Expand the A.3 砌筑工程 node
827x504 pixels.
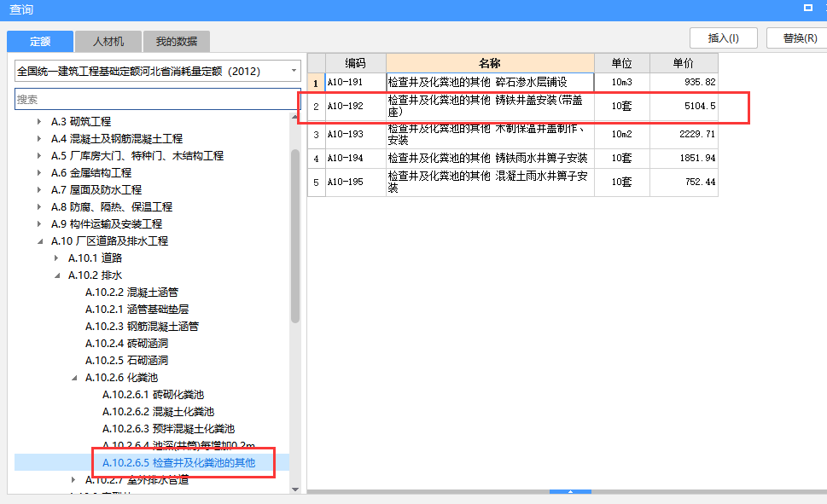pyautogui.click(x=39, y=122)
